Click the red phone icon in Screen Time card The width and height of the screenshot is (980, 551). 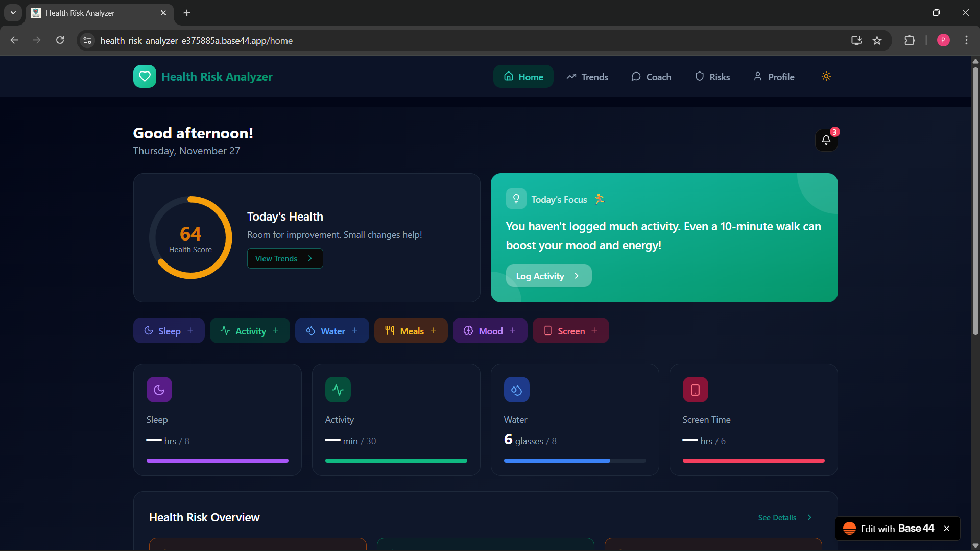point(696,390)
